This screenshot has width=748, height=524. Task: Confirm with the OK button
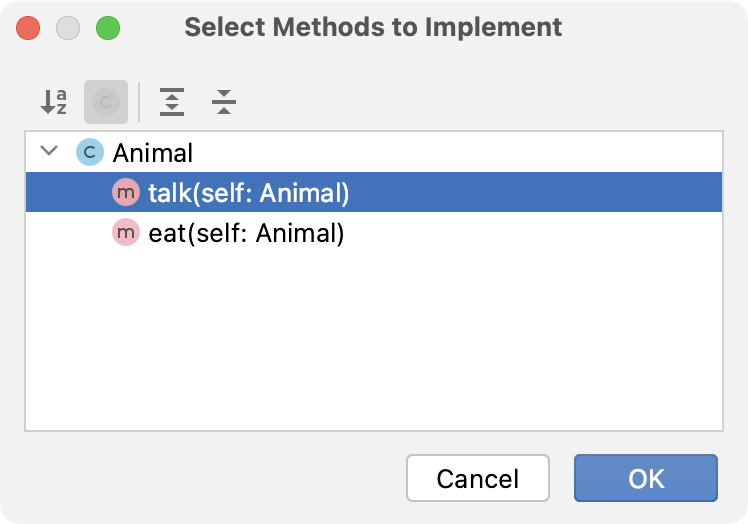[645, 478]
